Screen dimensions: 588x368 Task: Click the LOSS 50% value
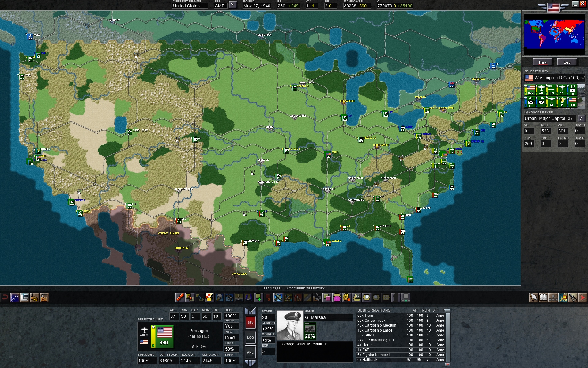(x=231, y=349)
